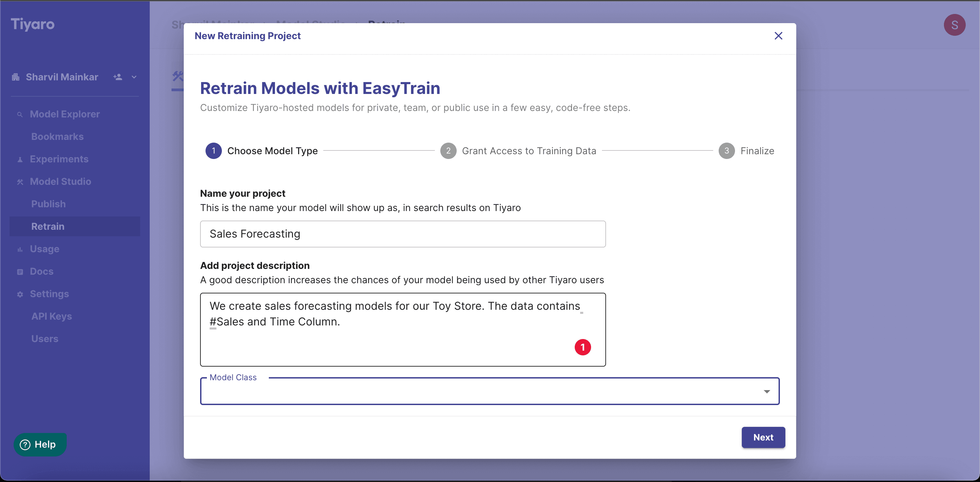Click the Settings gear icon
Image resolution: width=980 pixels, height=482 pixels.
click(x=20, y=294)
